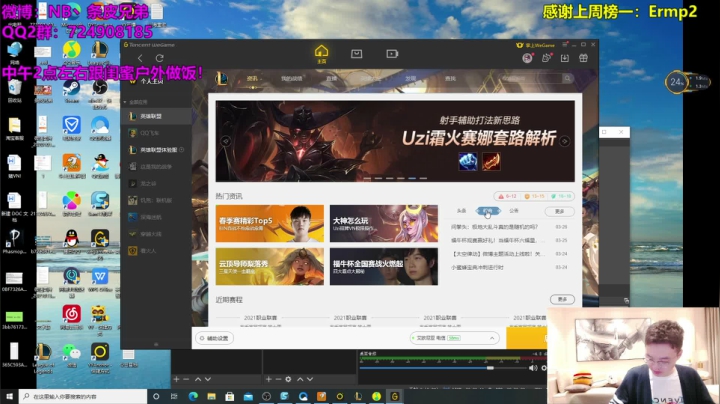The height and width of the screenshot is (404, 720).
Task: Open the WeGame notifications icon beside avatar
Action: (x=546, y=58)
